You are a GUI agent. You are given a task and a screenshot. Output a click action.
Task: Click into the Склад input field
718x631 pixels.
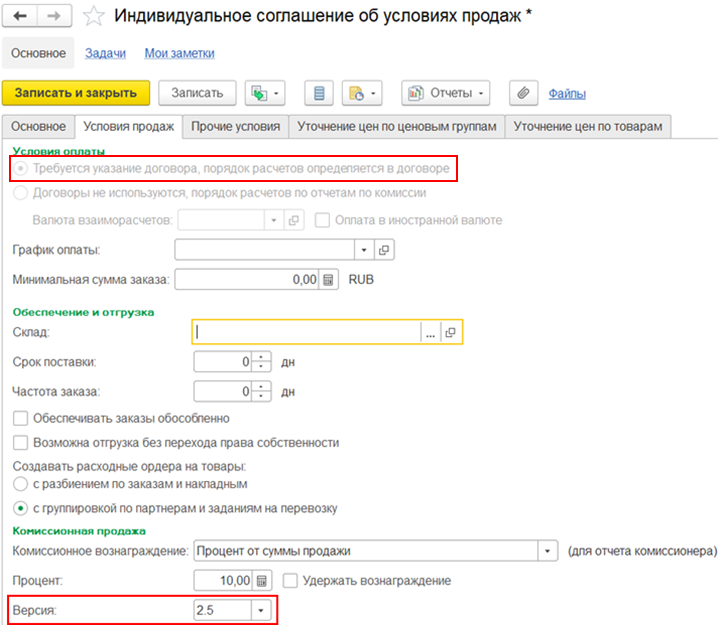click(x=307, y=332)
